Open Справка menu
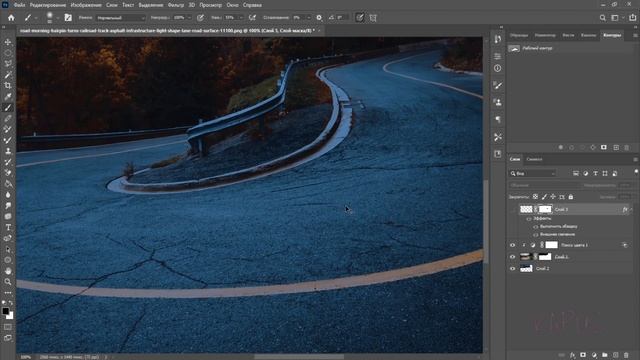Viewport: 640px width, 360px height. tap(252, 5)
